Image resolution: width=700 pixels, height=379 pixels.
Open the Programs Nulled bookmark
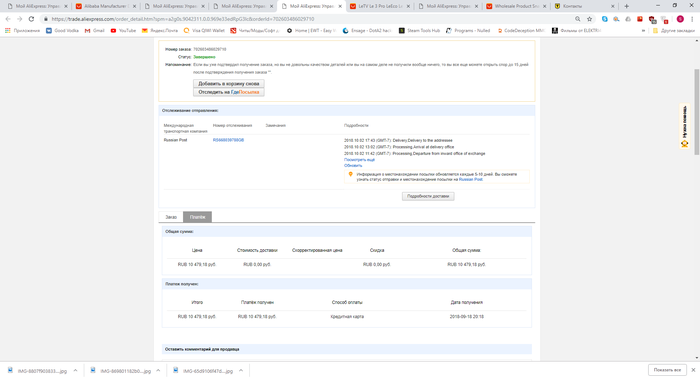468,31
